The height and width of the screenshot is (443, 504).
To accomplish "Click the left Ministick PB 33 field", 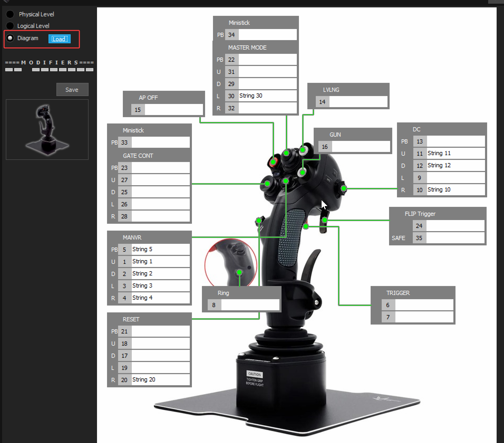I will tap(161, 142).
